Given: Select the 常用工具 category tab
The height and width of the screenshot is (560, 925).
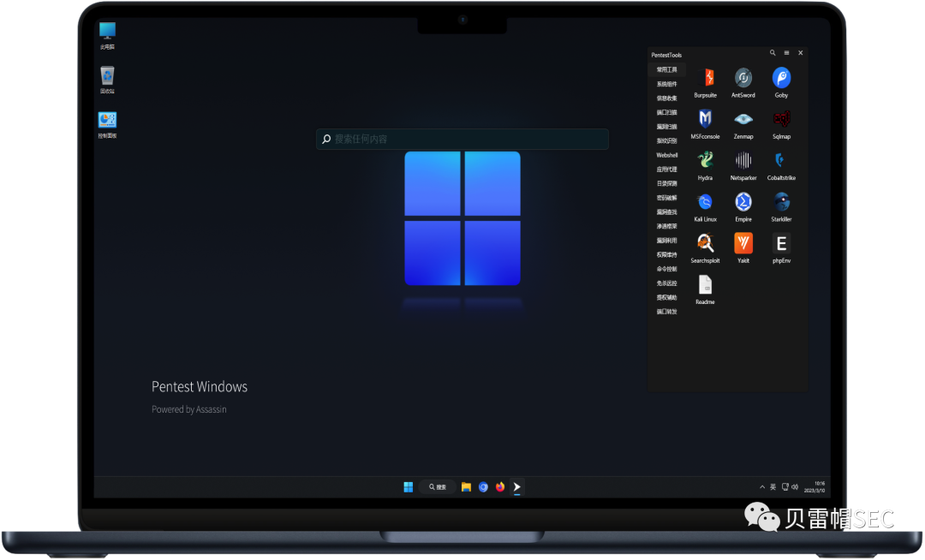Looking at the screenshot, I should (x=666, y=69).
